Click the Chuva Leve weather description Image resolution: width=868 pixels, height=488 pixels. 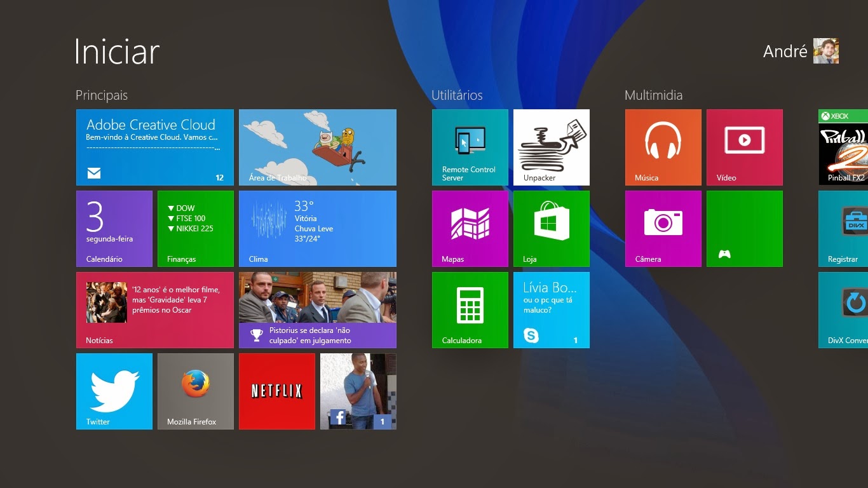click(314, 229)
